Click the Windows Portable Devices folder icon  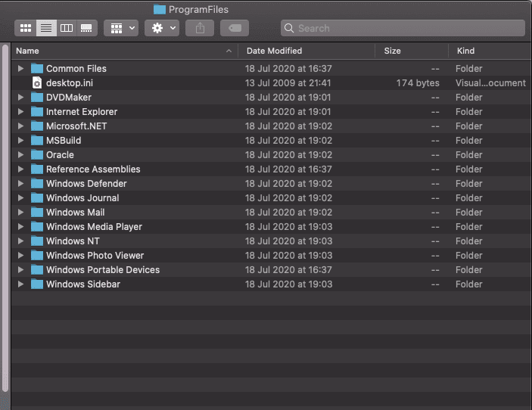37,269
